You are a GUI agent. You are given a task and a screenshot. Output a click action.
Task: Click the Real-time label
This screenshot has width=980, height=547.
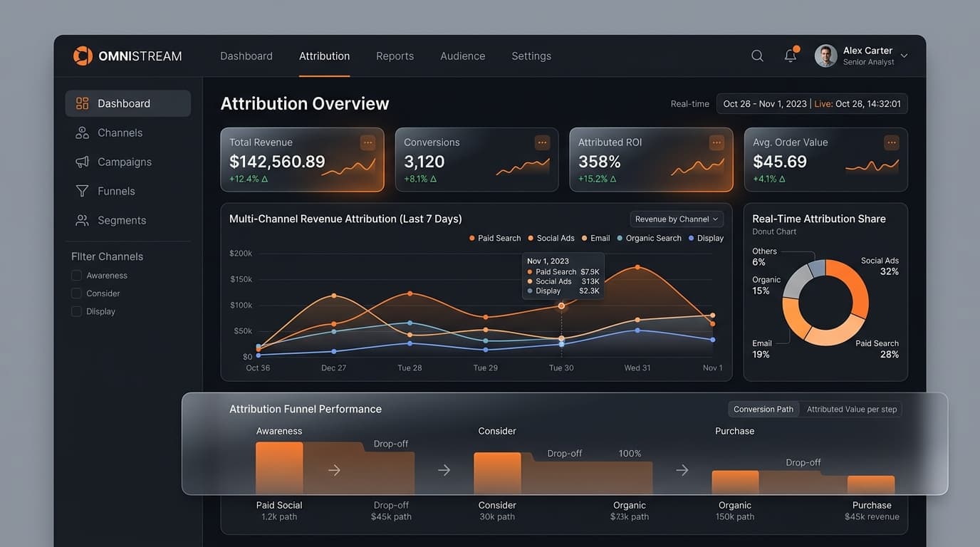click(x=689, y=104)
